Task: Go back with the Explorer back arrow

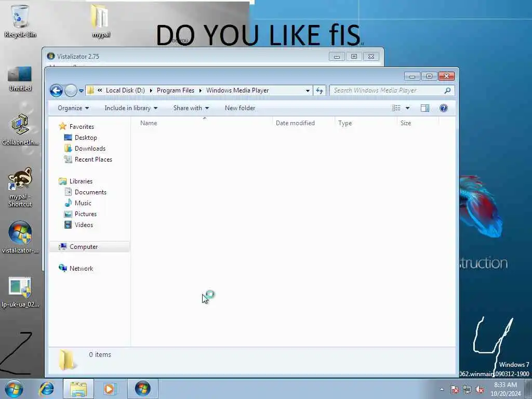Action: 56,90
